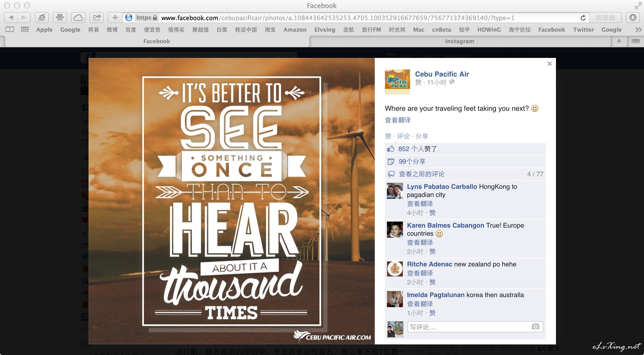This screenshot has width=644, height=355.
Task: Click 分享 in the action row
Action: pyautogui.click(x=422, y=136)
